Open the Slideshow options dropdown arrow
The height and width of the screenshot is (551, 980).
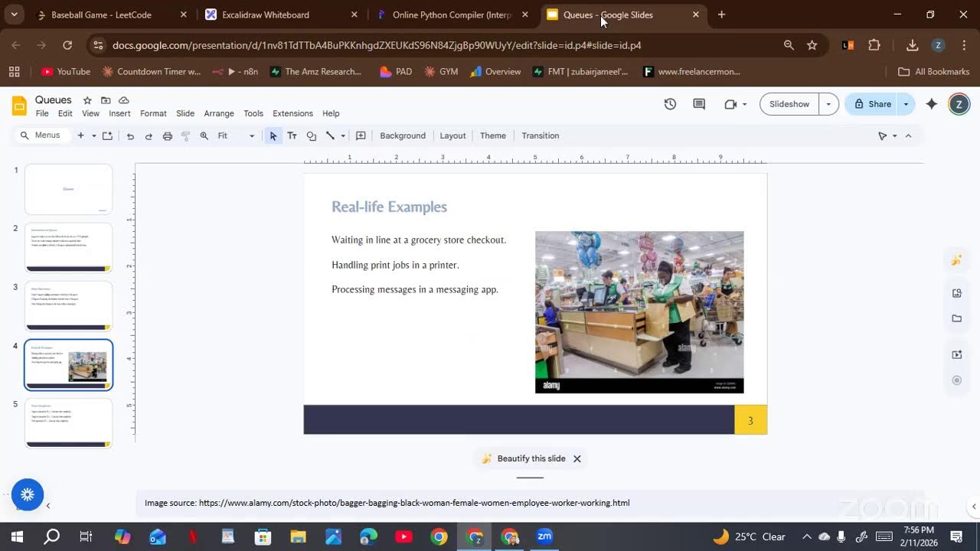pos(828,104)
